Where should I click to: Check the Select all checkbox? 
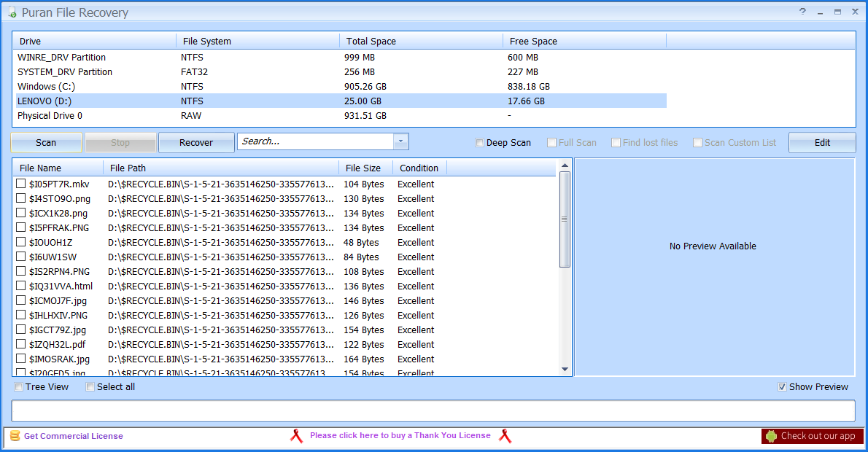tap(90, 386)
